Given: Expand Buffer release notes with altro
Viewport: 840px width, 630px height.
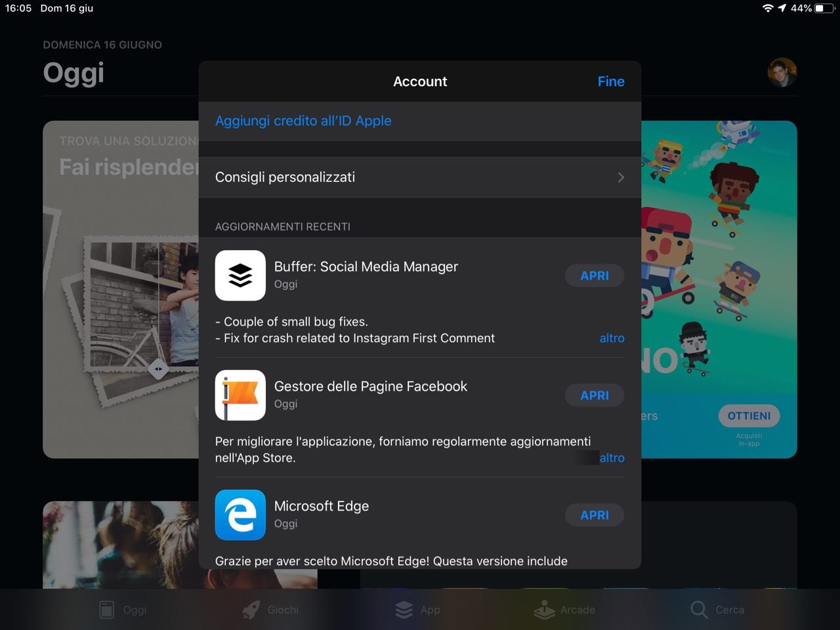Looking at the screenshot, I should pos(612,338).
